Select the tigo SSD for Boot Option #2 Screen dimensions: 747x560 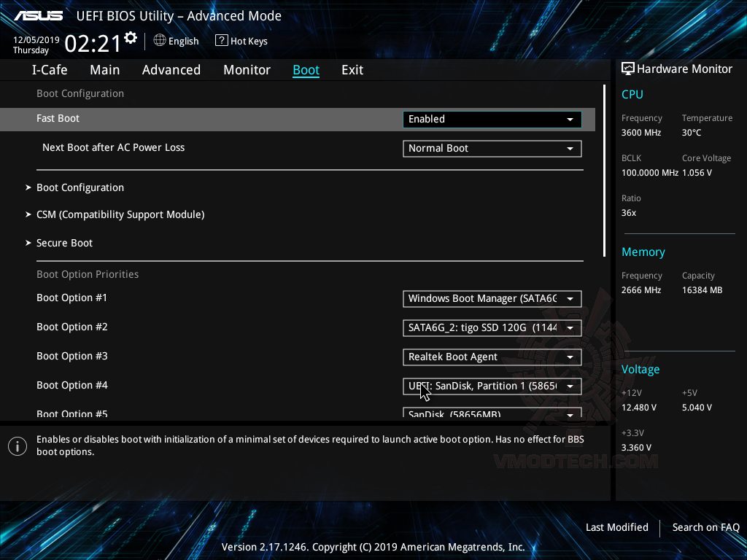pos(492,327)
